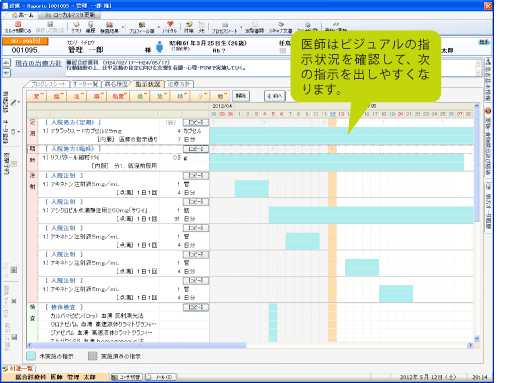Open dropdown arrow beside the profile icon
This screenshot has height=383, width=530.
(x=158, y=27)
